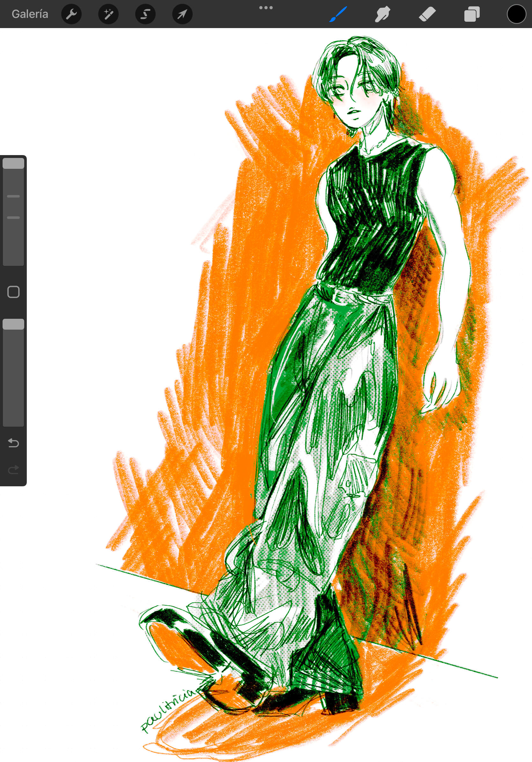Return to the Galería
Screen dimensions: 532x762
click(30, 14)
